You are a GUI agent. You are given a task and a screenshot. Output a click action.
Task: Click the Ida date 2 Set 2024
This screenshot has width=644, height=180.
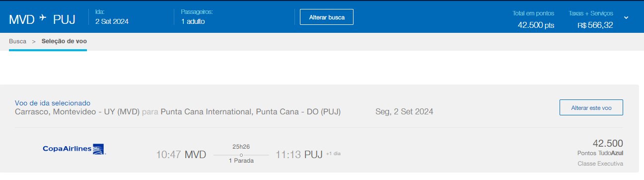click(112, 21)
